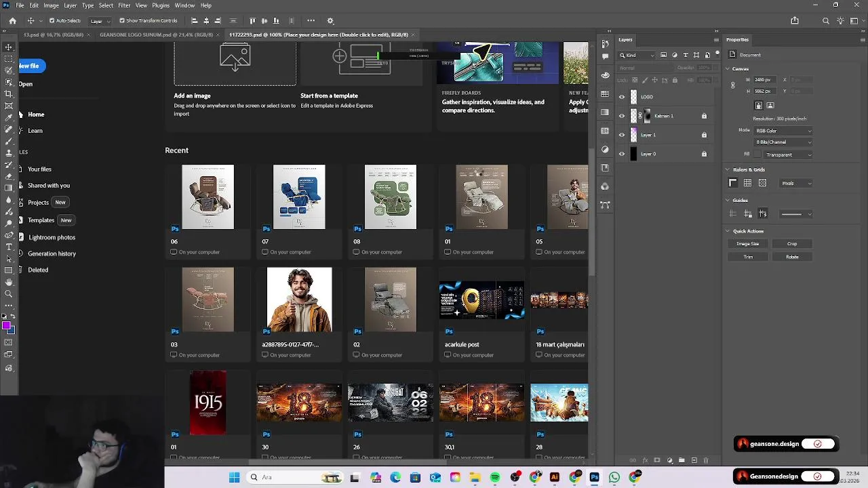
Task: Click the landscape orientation icon in Properties
Action: (x=770, y=106)
